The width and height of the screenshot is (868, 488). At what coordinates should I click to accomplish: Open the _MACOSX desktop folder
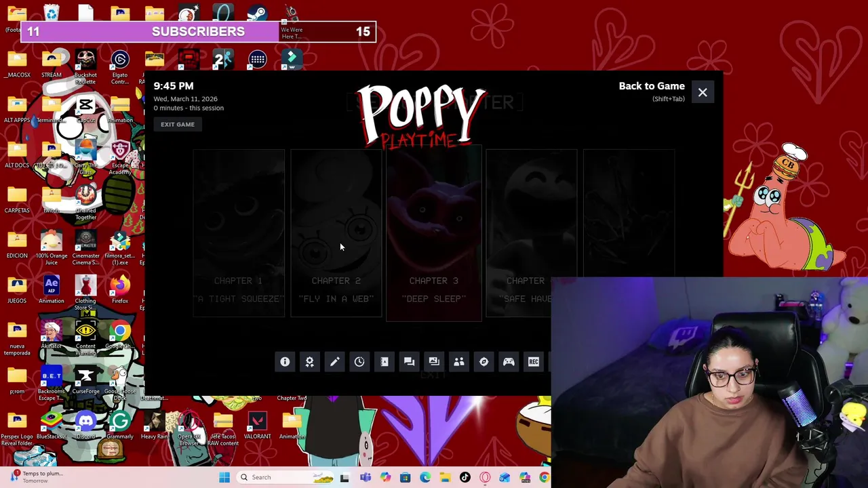(17, 64)
